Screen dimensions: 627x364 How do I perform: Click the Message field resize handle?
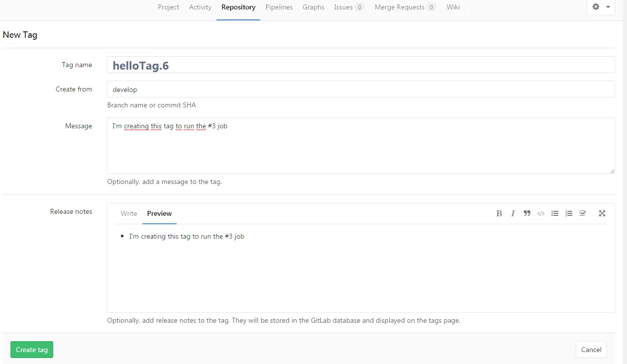pos(612,171)
